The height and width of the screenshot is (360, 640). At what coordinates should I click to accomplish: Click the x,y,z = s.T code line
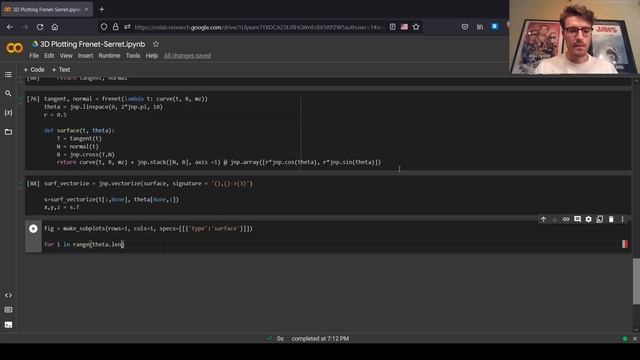tap(62, 207)
